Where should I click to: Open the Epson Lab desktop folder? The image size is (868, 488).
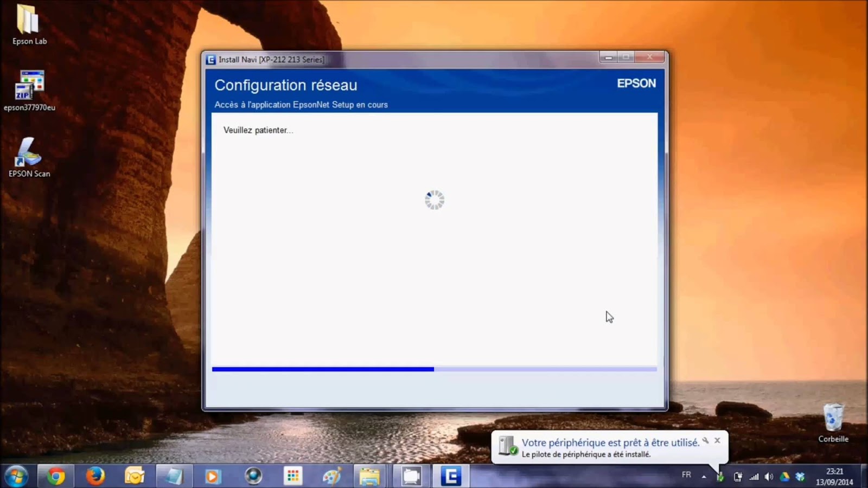(29, 24)
